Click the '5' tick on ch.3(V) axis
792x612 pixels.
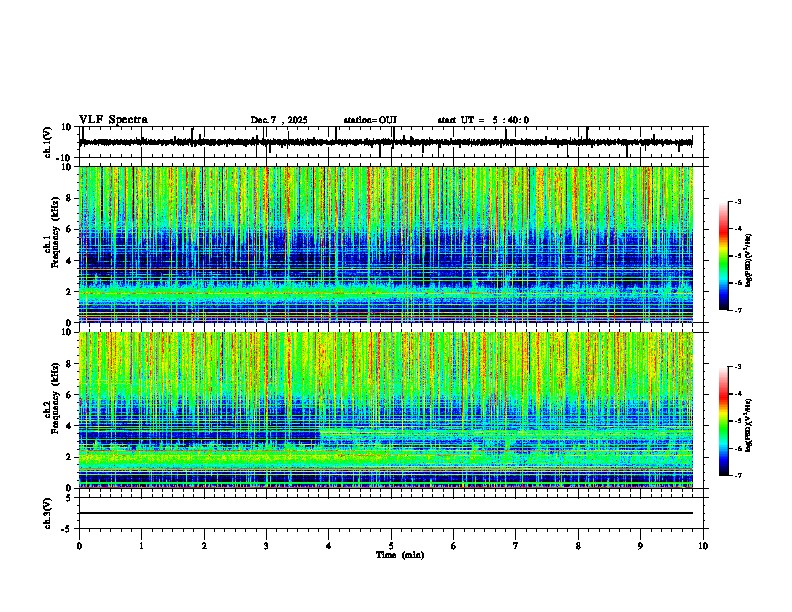point(70,498)
